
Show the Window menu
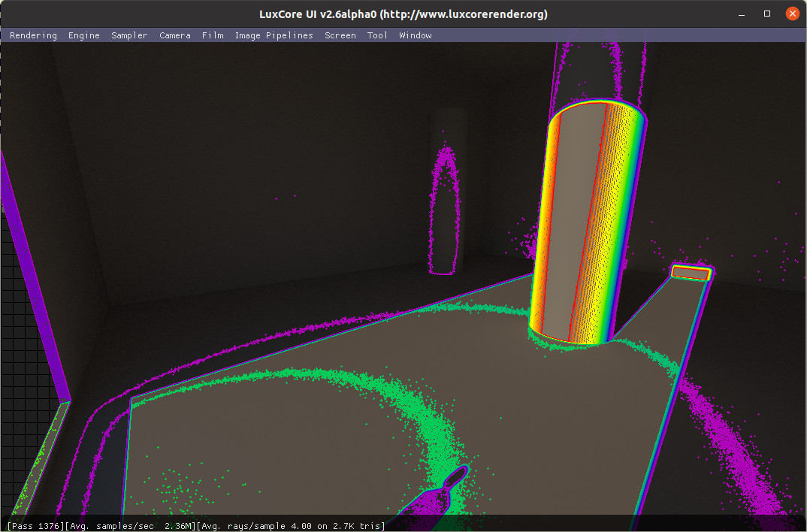416,35
